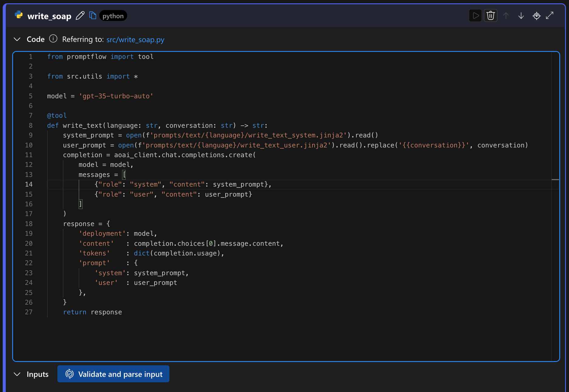Screen dimensions: 569x392
Task: Click 'response = {' on line 18
Action: (87, 224)
